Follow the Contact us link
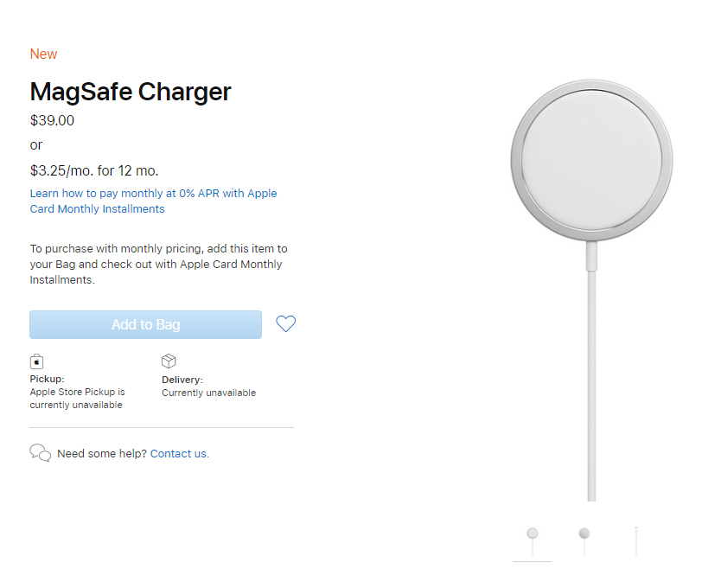 [180, 453]
